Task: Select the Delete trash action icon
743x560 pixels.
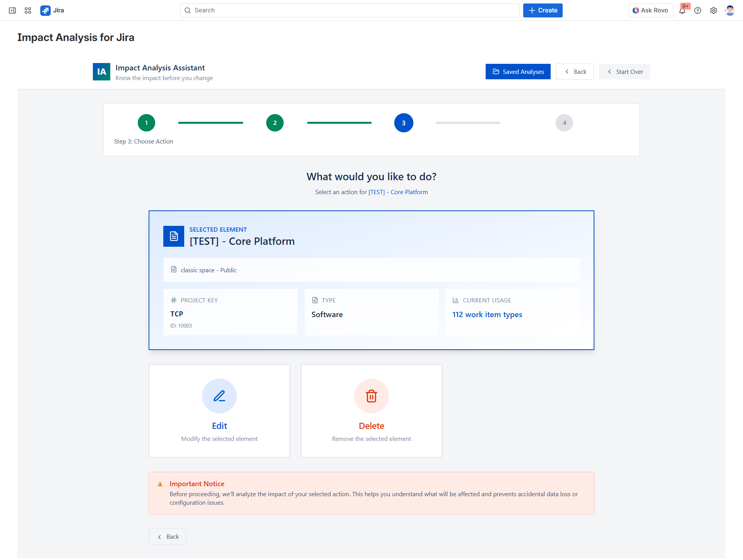Action: pos(371,396)
